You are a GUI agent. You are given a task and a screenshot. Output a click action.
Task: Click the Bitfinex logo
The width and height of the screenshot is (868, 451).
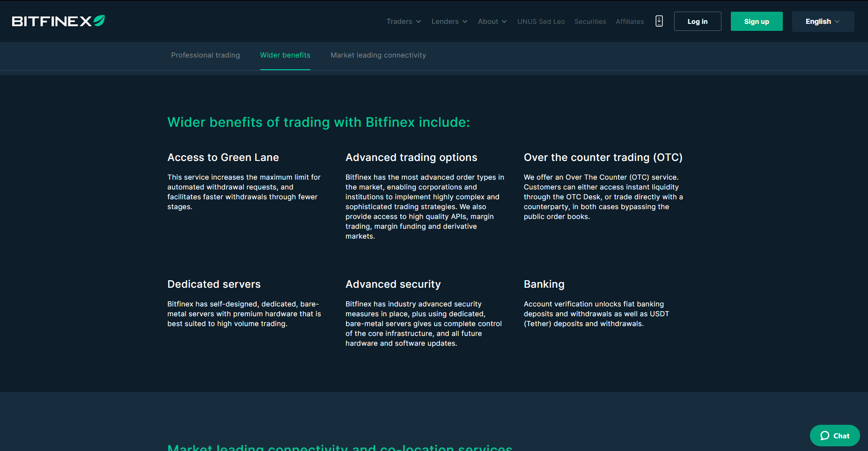pyautogui.click(x=58, y=21)
